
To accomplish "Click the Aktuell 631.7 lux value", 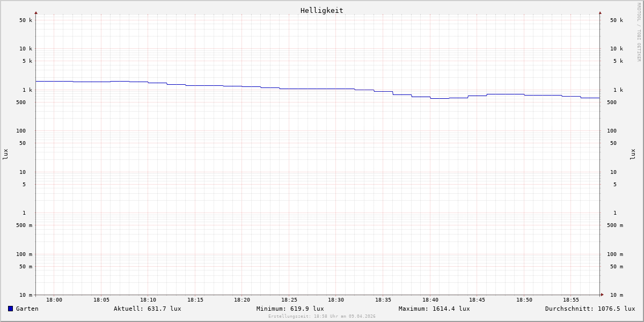I will click(x=147, y=309).
